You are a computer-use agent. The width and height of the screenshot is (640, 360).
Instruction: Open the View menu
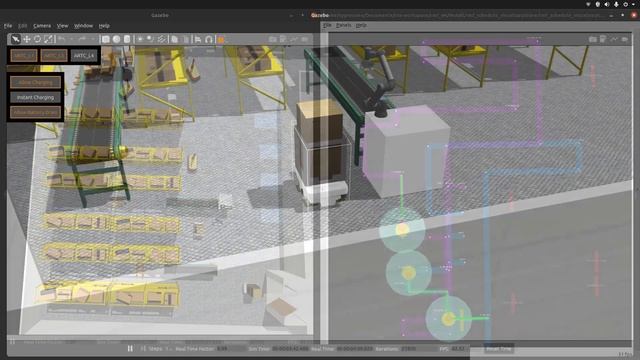click(62, 26)
